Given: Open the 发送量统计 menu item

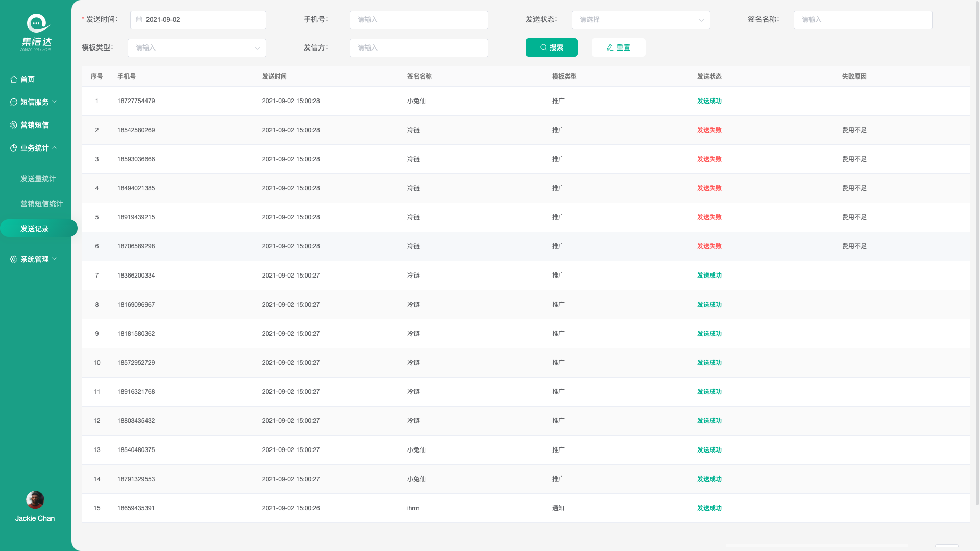Looking at the screenshot, I should point(38,179).
